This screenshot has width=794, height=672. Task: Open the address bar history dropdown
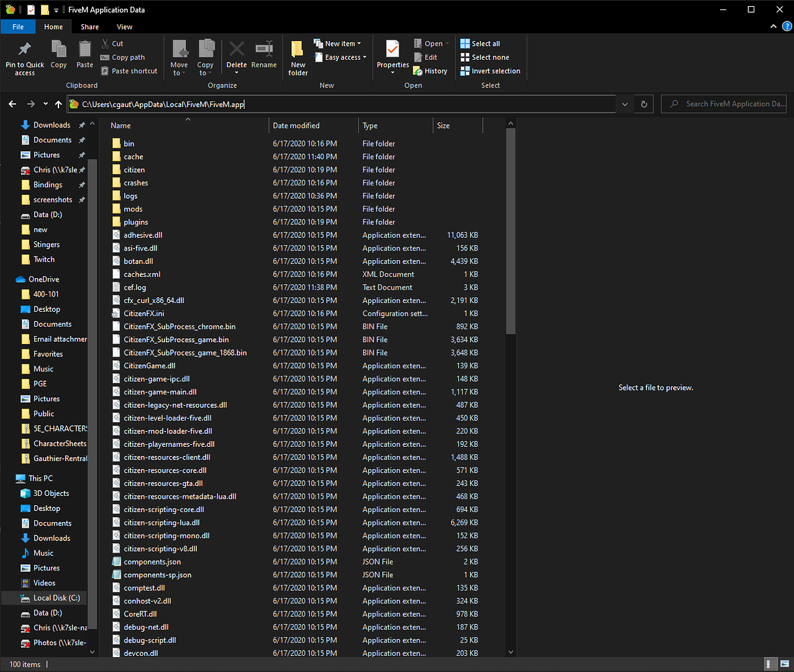coord(624,104)
